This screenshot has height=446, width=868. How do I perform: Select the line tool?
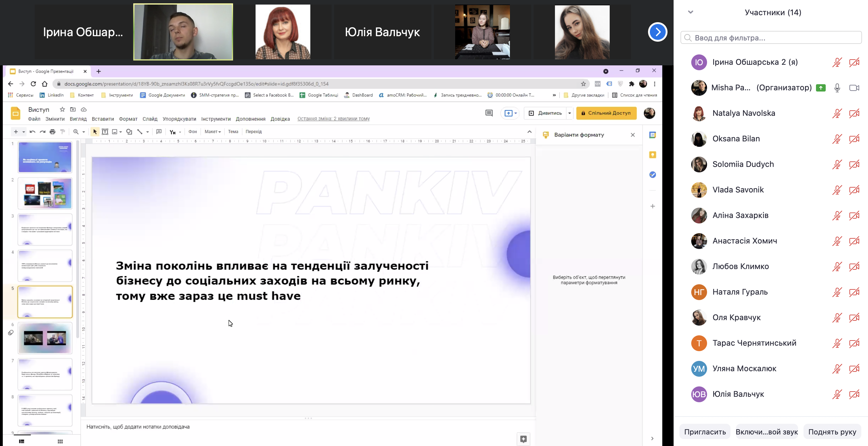tap(140, 132)
